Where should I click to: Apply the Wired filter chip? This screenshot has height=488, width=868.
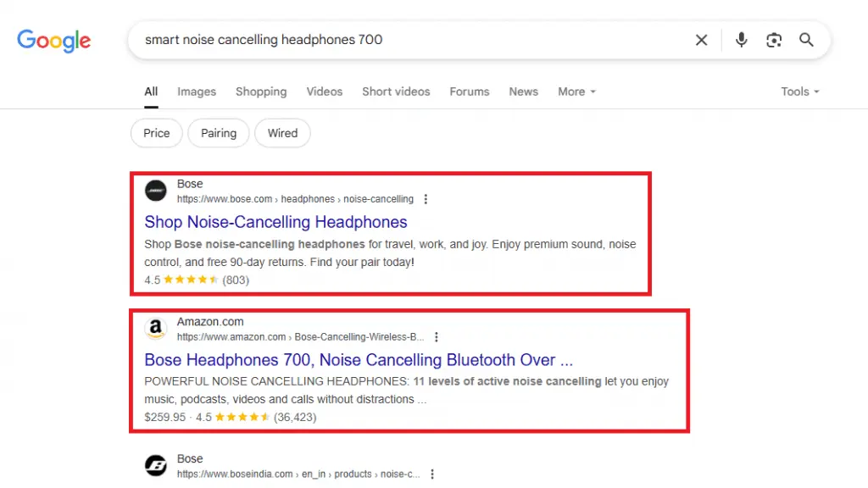(x=282, y=133)
